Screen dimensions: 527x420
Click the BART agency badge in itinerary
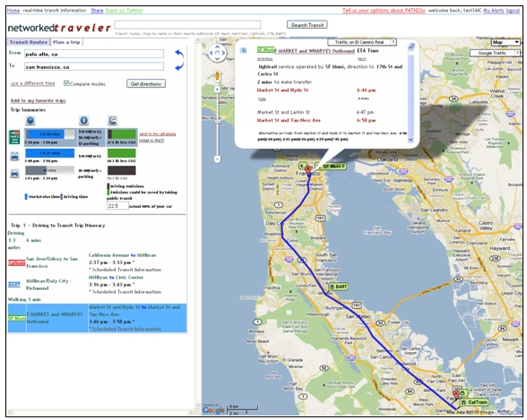(14, 285)
